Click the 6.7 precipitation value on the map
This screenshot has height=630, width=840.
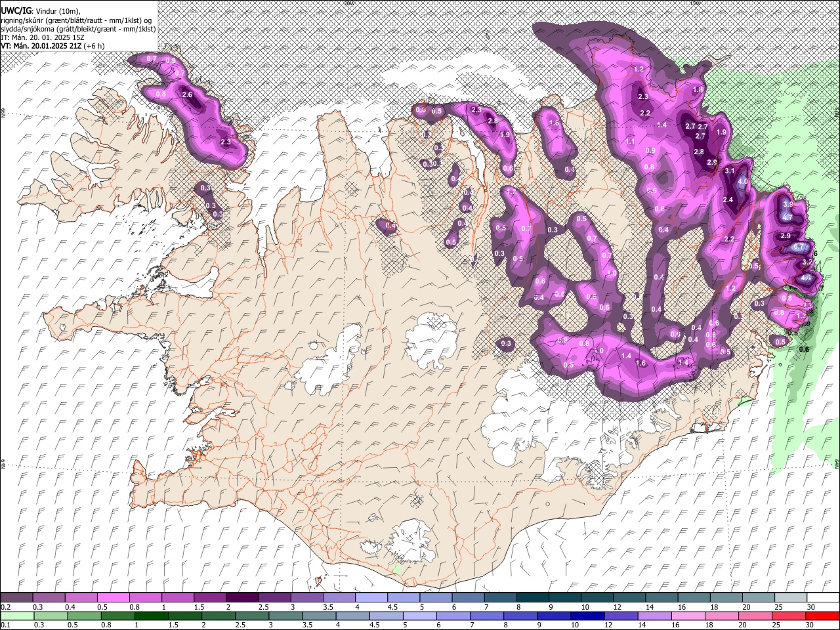point(799,247)
